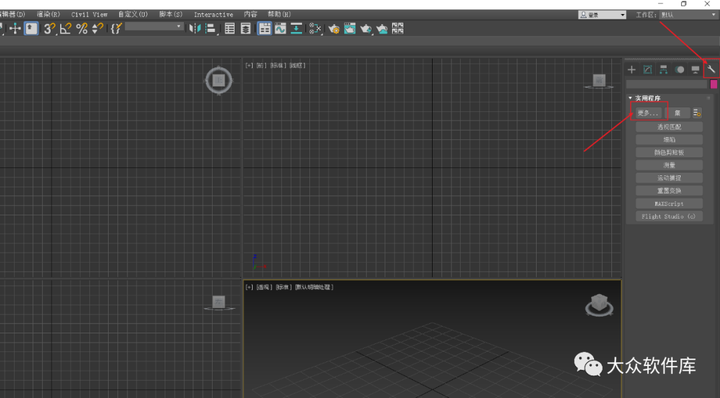Open the sign-in account dropdown

coord(602,15)
